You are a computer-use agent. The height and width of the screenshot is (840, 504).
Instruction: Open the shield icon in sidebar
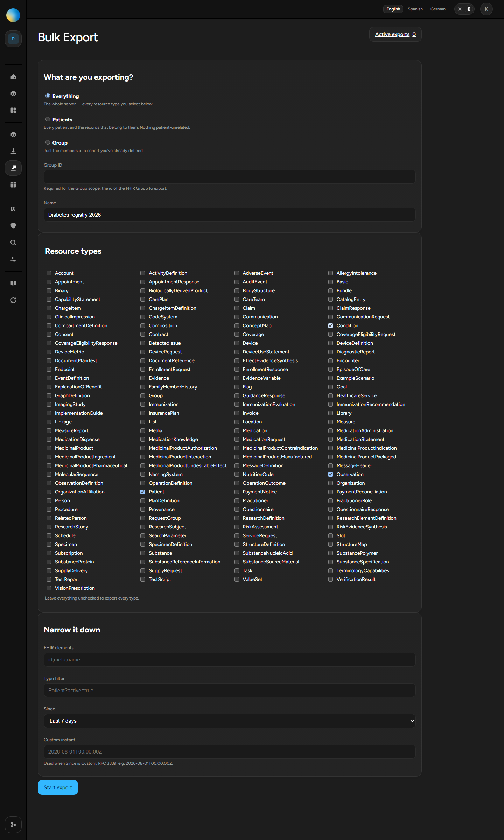coord(13,226)
